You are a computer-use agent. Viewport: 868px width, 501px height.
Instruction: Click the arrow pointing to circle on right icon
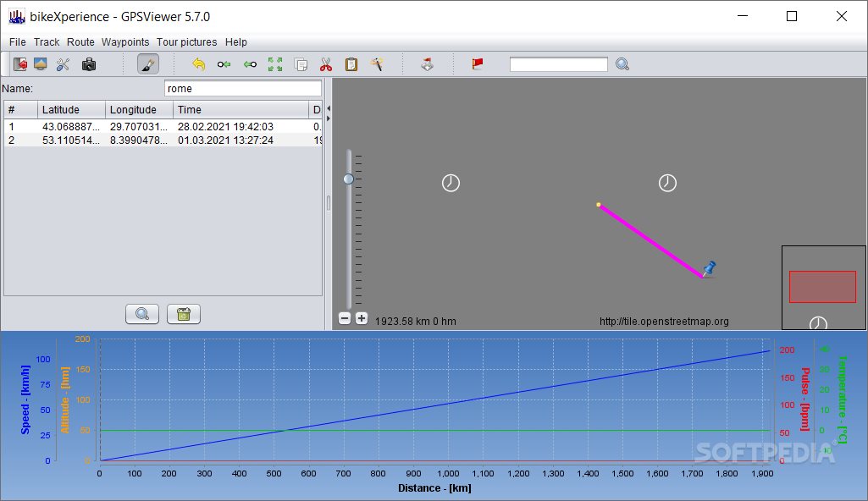tap(250, 64)
